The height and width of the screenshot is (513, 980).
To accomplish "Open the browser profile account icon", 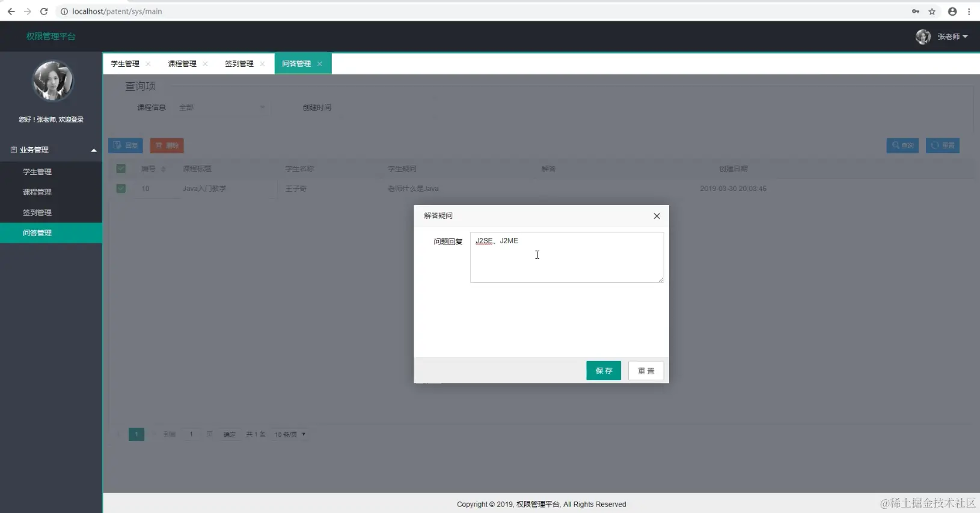I will [x=952, y=11].
